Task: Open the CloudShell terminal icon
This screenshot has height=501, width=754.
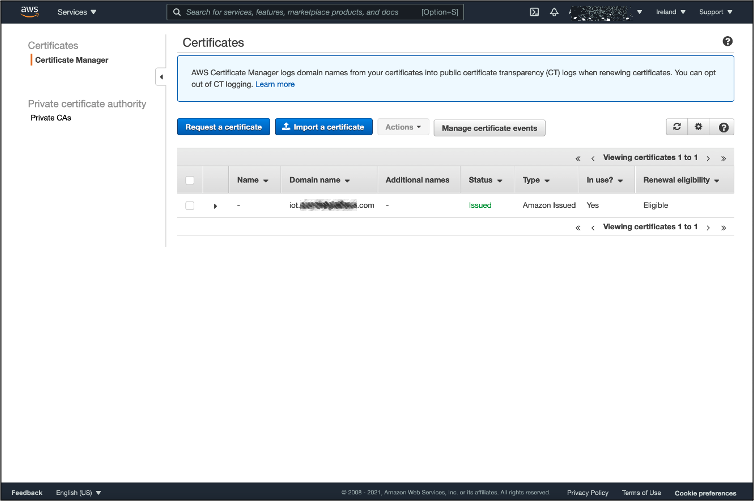Action: [534, 12]
